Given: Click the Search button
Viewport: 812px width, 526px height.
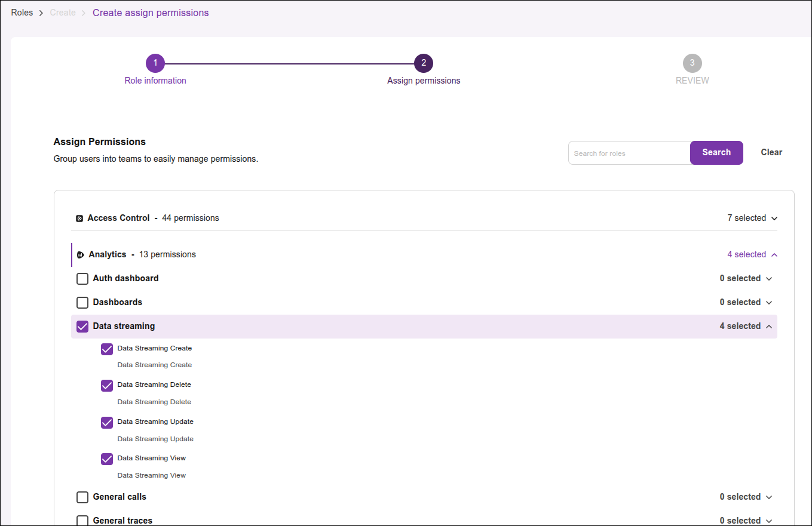Looking at the screenshot, I should click(716, 152).
